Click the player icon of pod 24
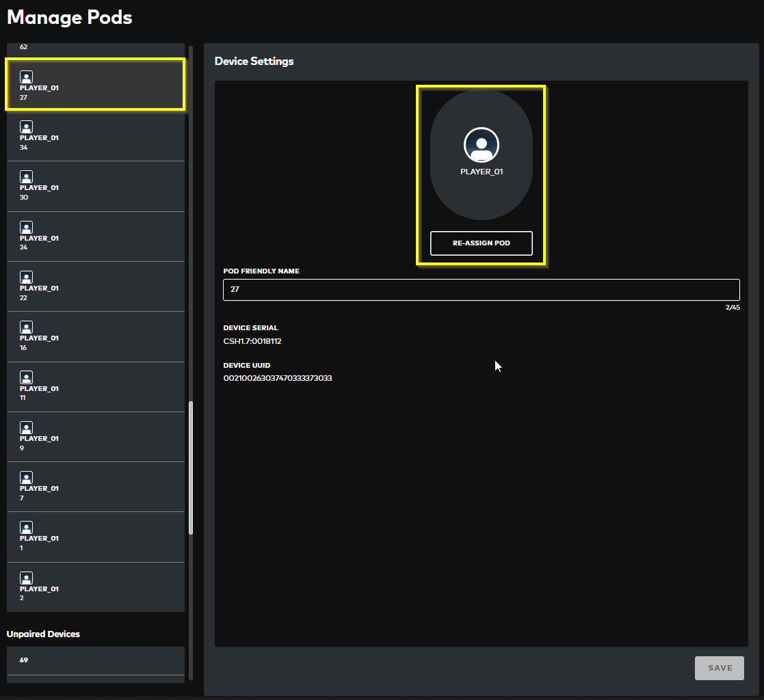Viewport: 764px width, 700px height. (x=26, y=228)
